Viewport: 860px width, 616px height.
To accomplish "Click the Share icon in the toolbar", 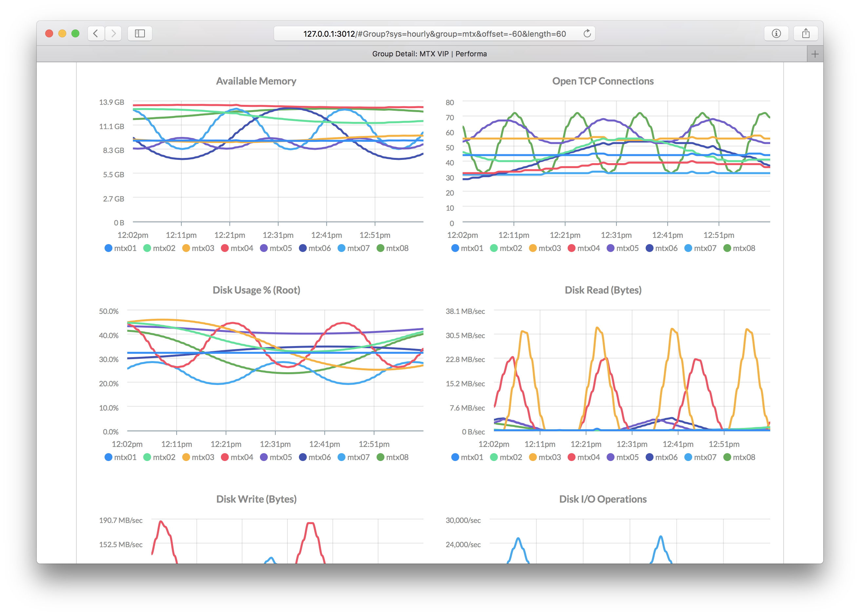I will pos(806,33).
